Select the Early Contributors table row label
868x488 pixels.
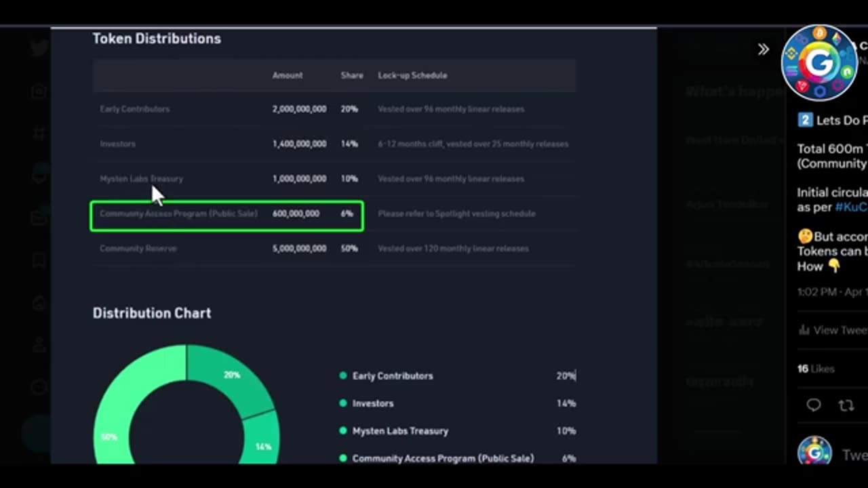pyautogui.click(x=134, y=109)
